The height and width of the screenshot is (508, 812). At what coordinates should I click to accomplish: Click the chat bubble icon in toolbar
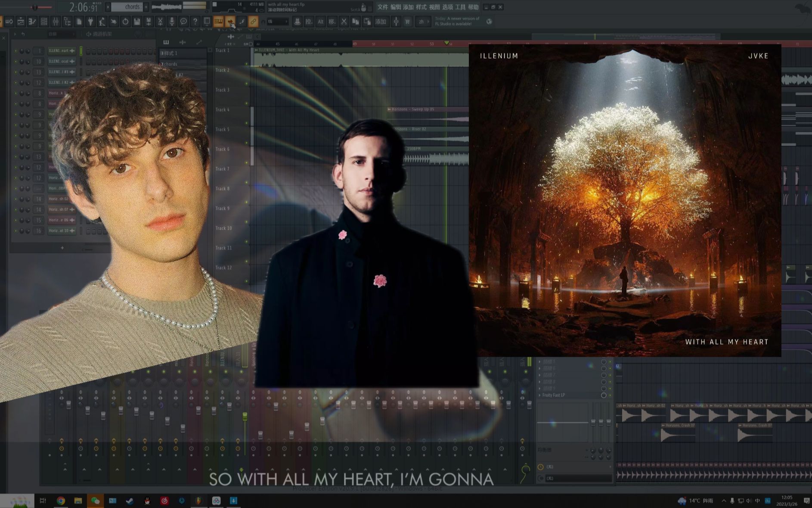[x=183, y=22]
